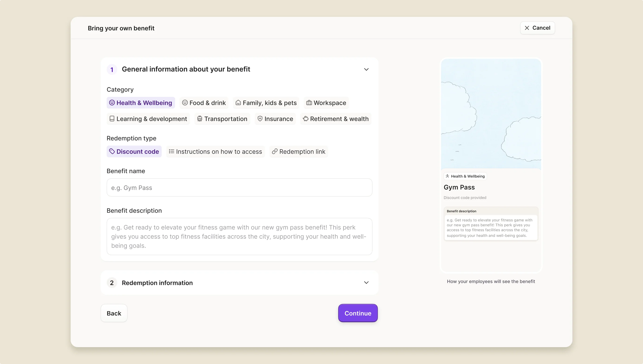Click the smiley icon on Food & drink

point(185,103)
